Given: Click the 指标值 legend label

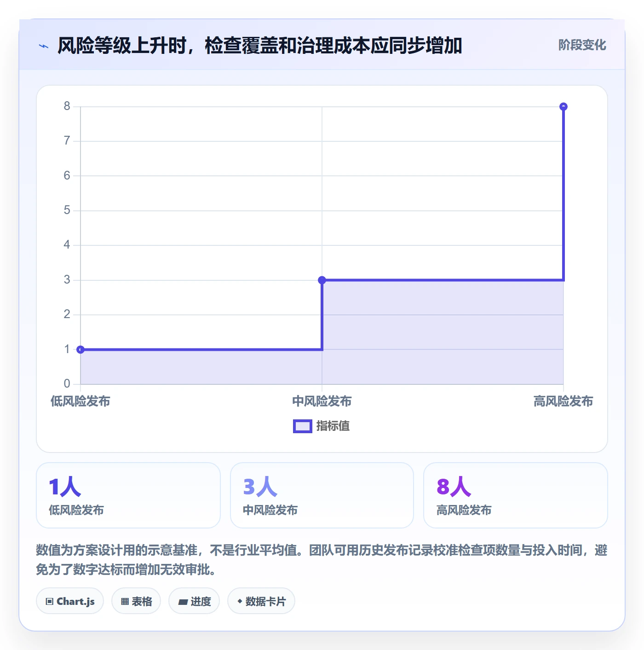Looking at the screenshot, I should (x=333, y=426).
